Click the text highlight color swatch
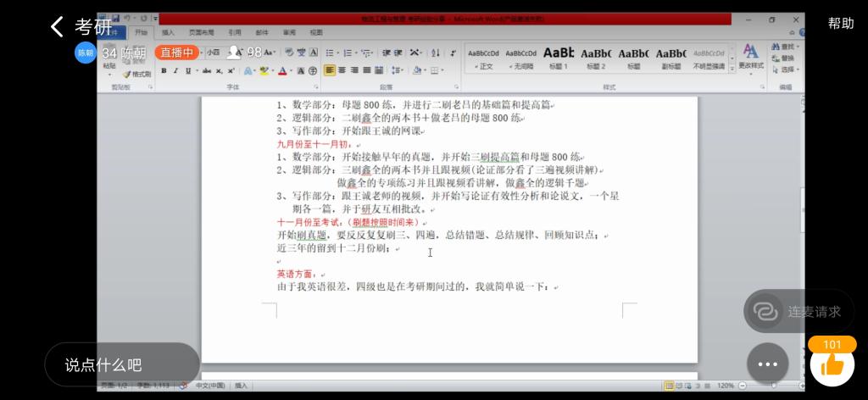 [264, 71]
